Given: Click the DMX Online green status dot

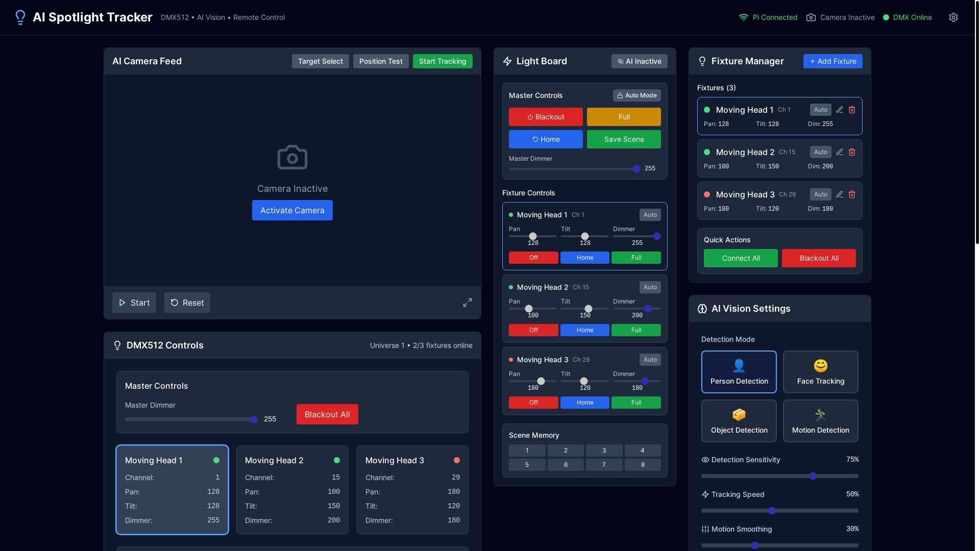Looking at the screenshot, I should (x=886, y=17).
